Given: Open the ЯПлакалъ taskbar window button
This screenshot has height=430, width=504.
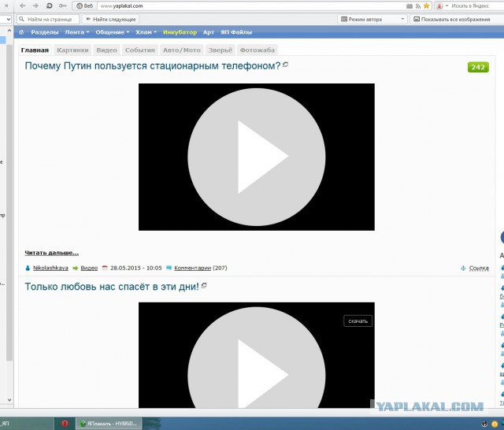Looking at the screenshot, I should (x=109, y=424).
